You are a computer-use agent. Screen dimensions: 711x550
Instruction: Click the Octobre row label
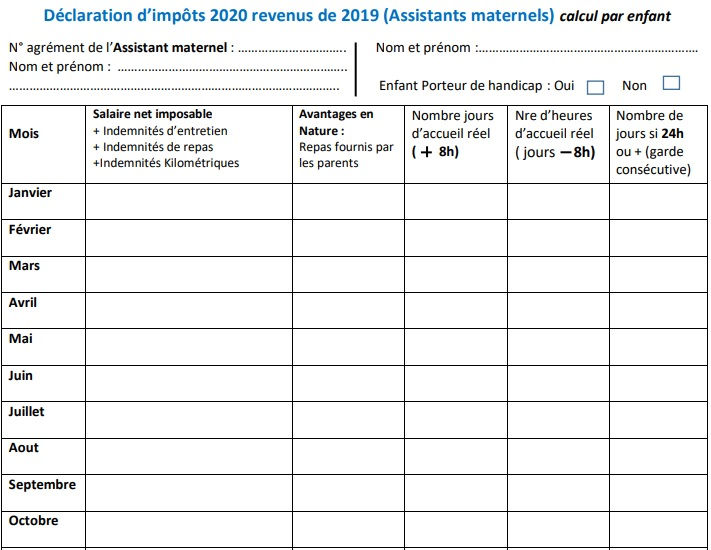click(33, 521)
